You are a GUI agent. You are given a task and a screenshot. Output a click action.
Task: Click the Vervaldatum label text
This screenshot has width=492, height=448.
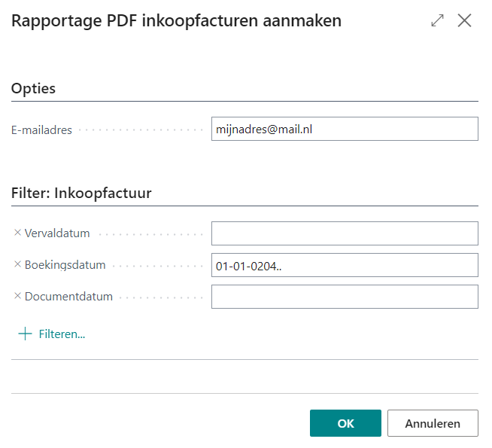pos(57,233)
